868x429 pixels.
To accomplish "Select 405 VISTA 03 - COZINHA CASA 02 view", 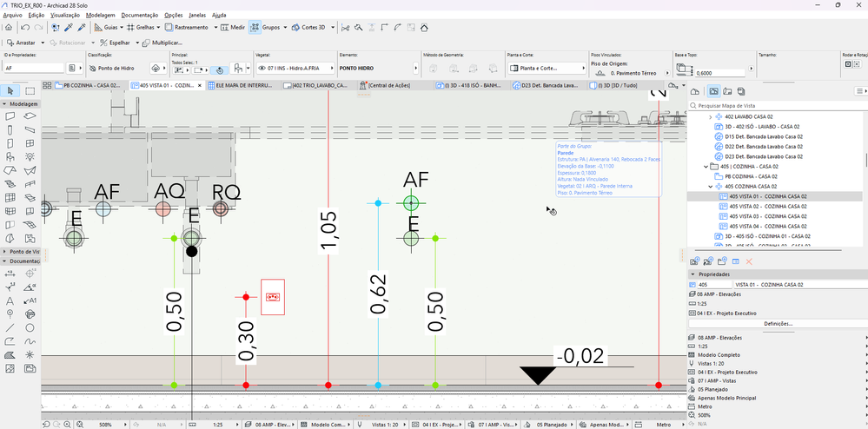I will pos(767,216).
